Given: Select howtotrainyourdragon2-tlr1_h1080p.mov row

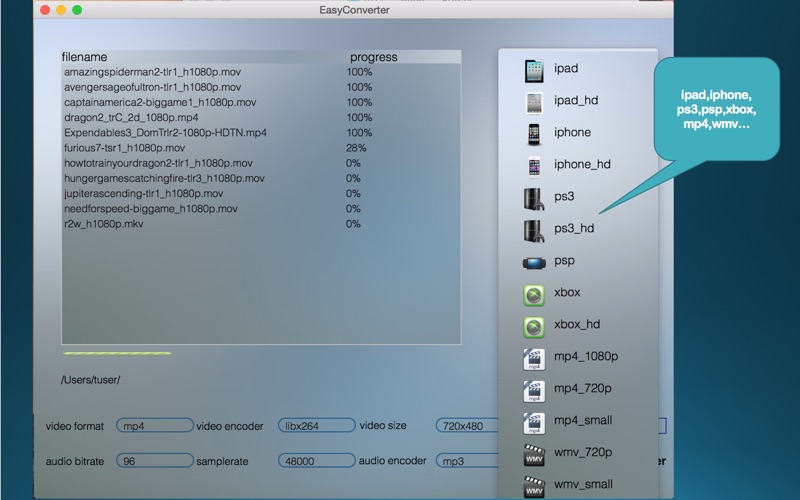Looking at the screenshot, I should pyautogui.click(x=261, y=163).
